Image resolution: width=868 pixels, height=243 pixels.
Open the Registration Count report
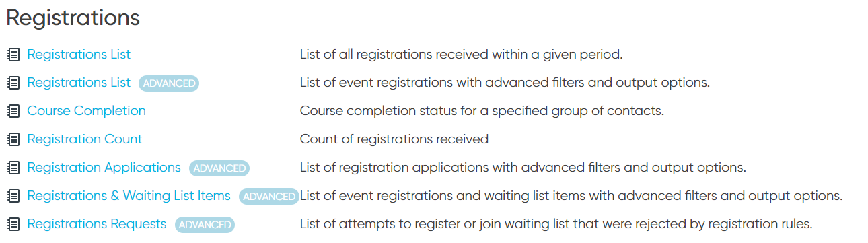[85, 139]
